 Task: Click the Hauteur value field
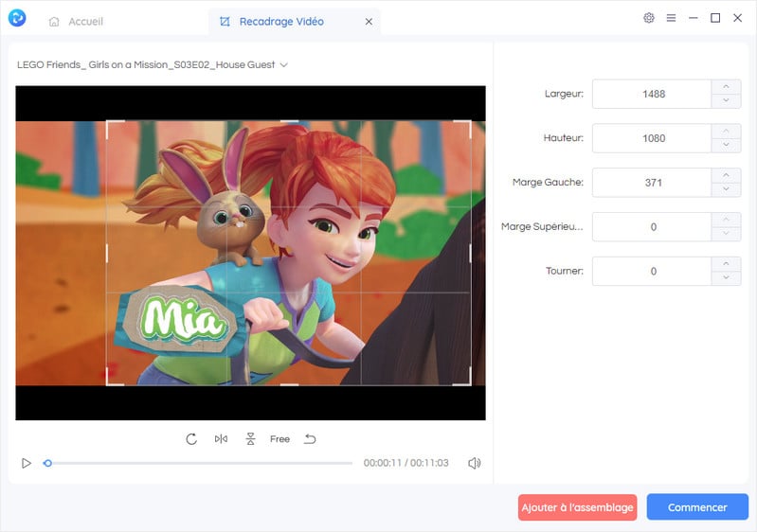click(x=652, y=138)
